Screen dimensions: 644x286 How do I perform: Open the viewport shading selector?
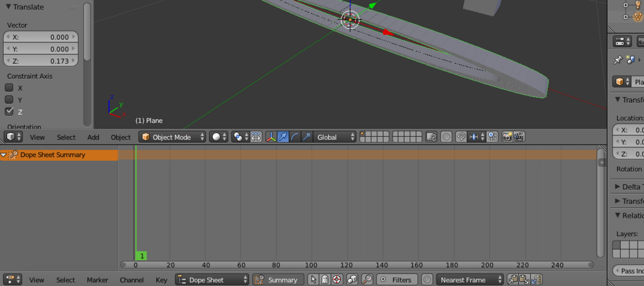coord(219,137)
